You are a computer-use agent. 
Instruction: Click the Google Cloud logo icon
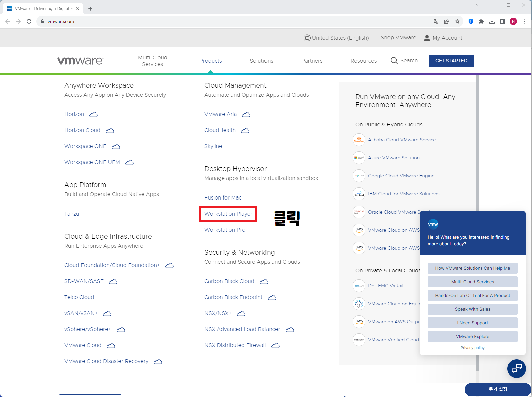click(x=359, y=176)
